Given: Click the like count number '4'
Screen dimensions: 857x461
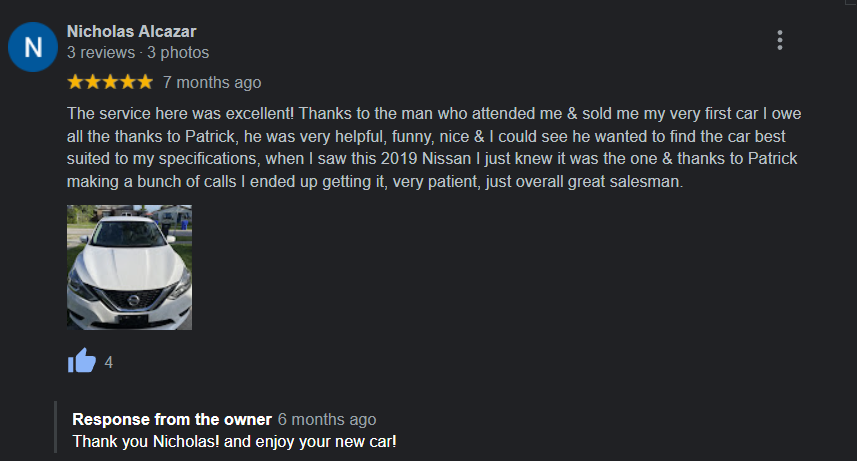Looking at the screenshot, I should point(109,363).
